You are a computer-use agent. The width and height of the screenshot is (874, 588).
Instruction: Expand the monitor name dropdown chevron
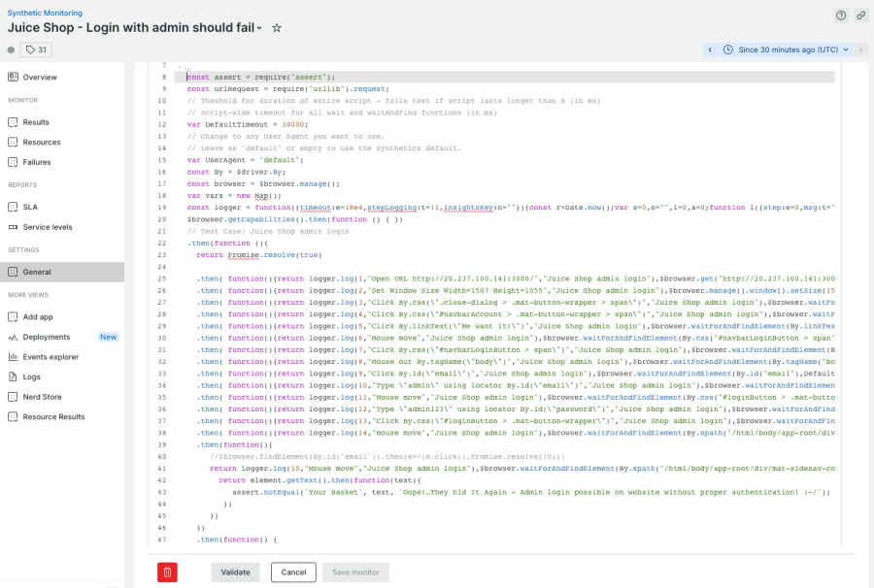tap(259, 28)
